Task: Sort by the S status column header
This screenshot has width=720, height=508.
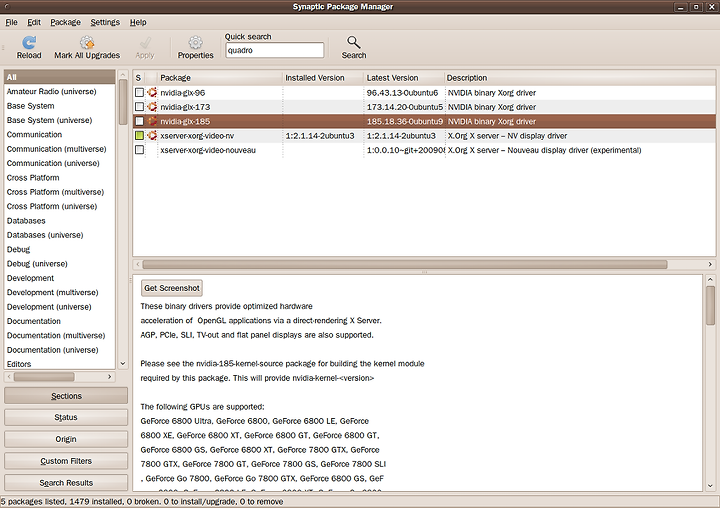Action: (139, 78)
